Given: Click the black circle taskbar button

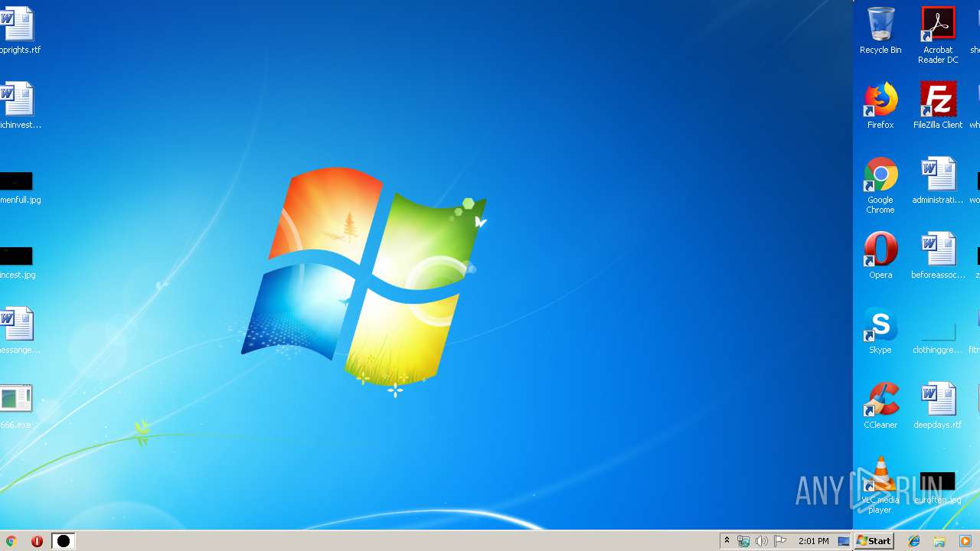Looking at the screenshot, I should click(64, 541).
